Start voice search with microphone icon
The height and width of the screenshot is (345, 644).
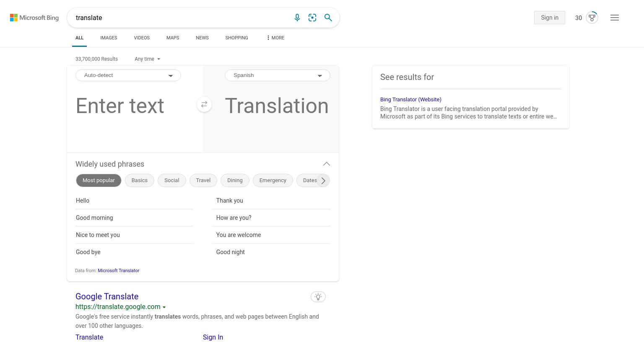(x=297, y=18)
